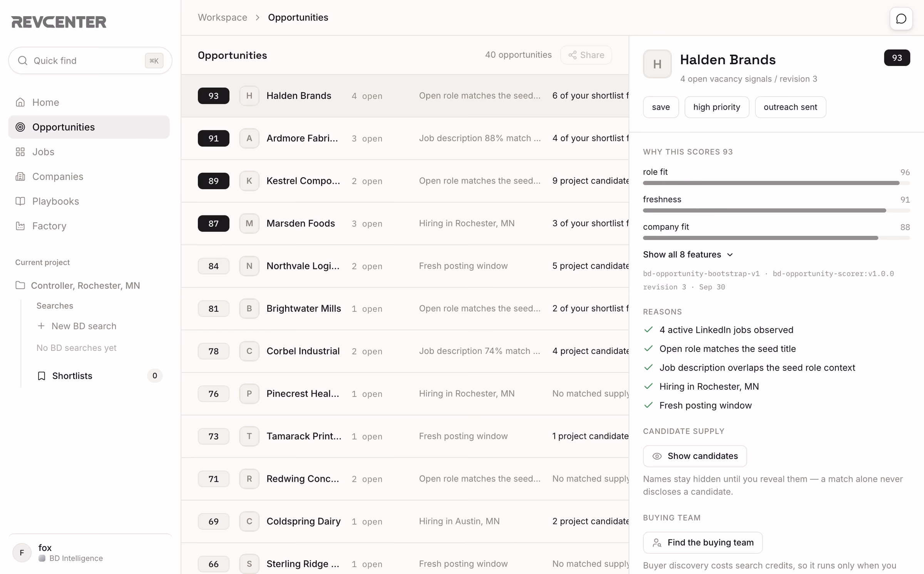This screenshot has height=574, width=924.
Task: Click the H avatar in Halden Brands row
Action: (249, 96)
